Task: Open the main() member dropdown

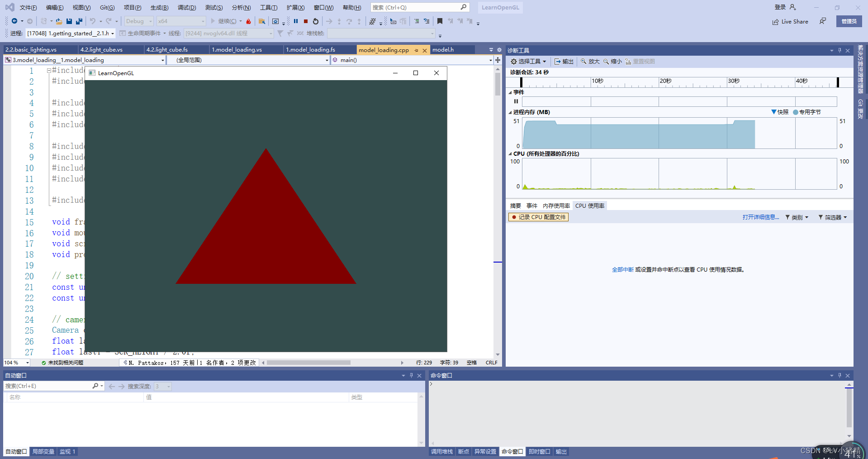Action: tap(412, 60)
